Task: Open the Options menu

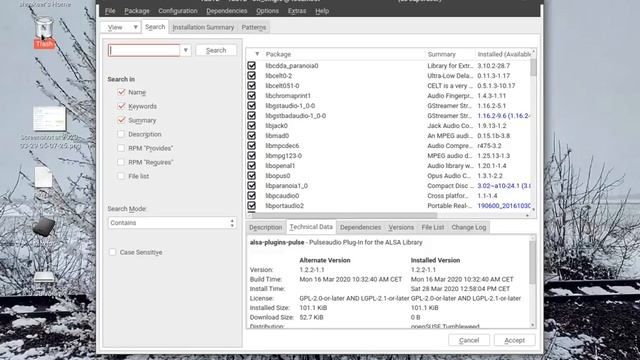Action: [x=267, y=11]
